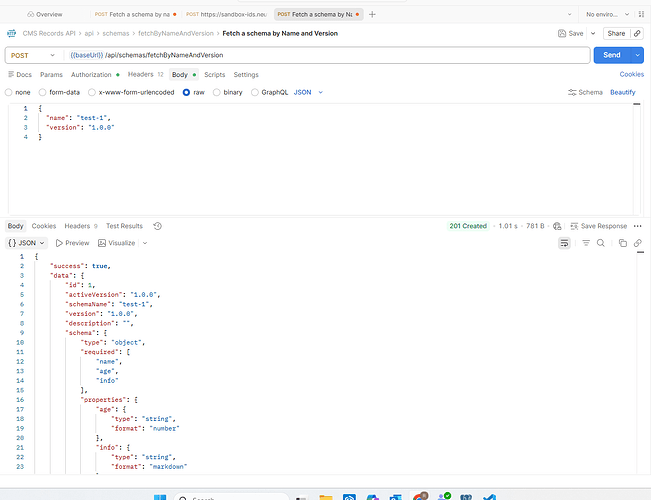Screen dimensions: 651x500
Task: Open the sandbox-ids request tab
Action: pyautogui.click(x=227, y=14)
